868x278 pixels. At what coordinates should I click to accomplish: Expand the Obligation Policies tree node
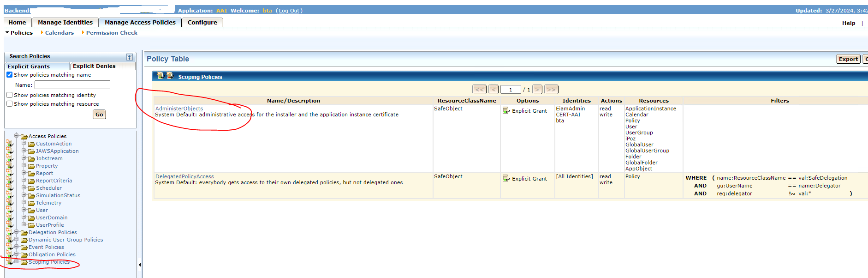(17, 254)
